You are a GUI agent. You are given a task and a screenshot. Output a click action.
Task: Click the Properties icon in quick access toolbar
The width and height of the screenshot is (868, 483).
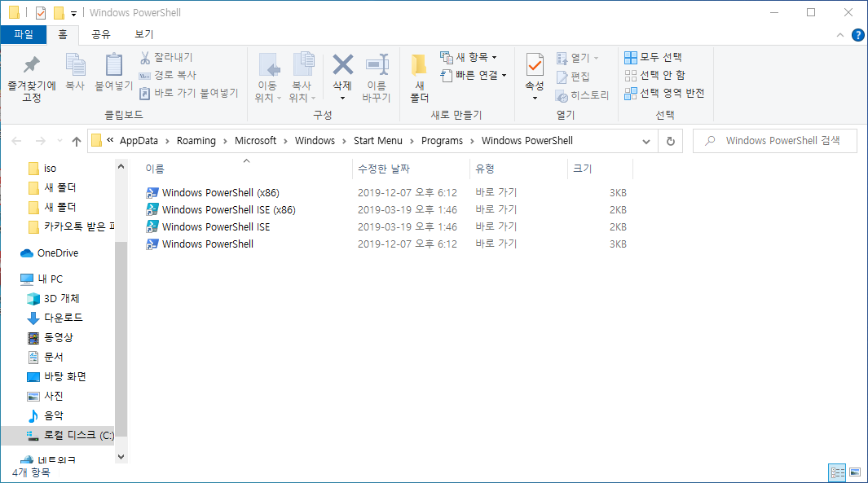(x=41, y=12)
